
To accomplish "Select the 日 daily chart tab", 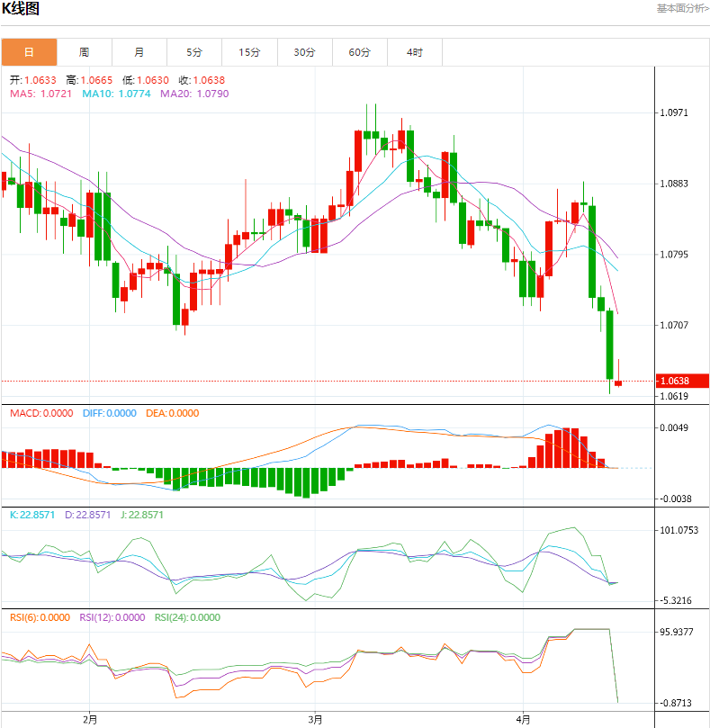I will 29,52.
